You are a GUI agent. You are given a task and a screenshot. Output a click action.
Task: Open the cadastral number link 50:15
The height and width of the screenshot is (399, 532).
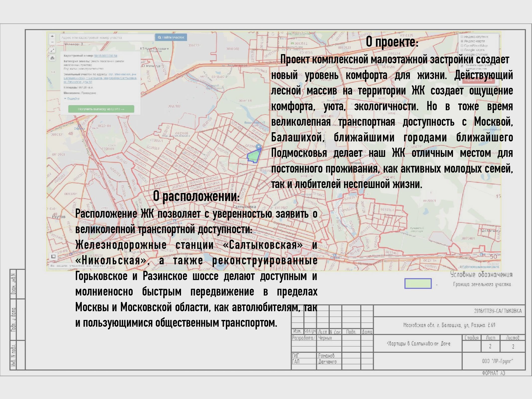[x=105, y=56]
